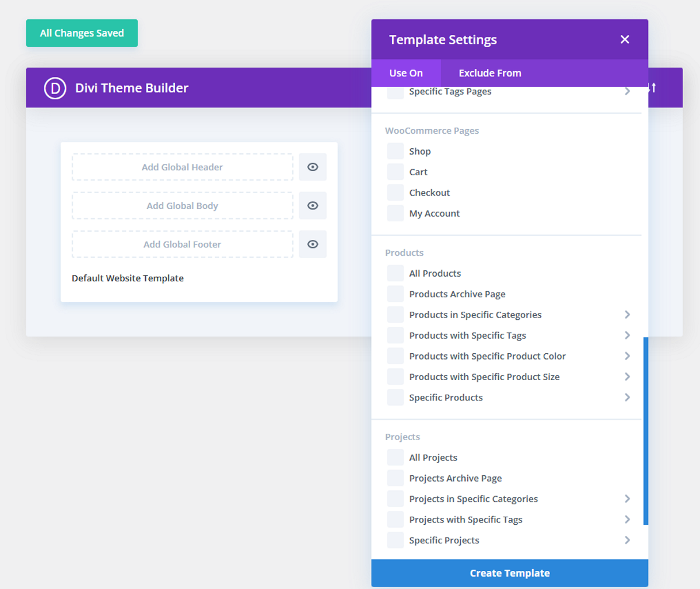Click the WooCommerce Pages section heading

pyautogui.click(x=432, y=131)
